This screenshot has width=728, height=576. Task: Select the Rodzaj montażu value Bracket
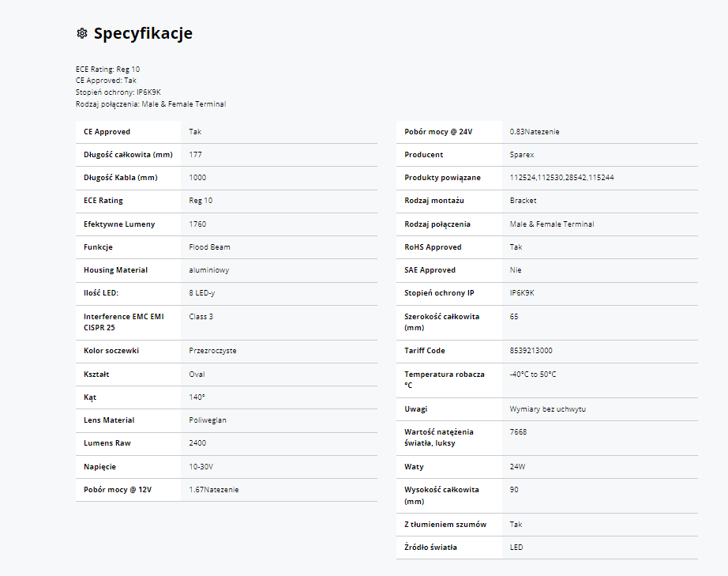pos(523,201)
